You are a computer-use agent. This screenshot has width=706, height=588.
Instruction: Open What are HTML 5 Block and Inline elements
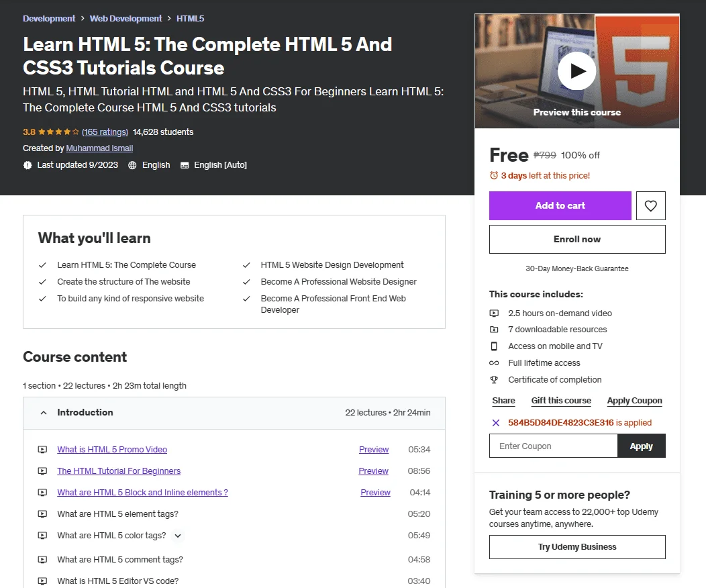coord(143,493)
